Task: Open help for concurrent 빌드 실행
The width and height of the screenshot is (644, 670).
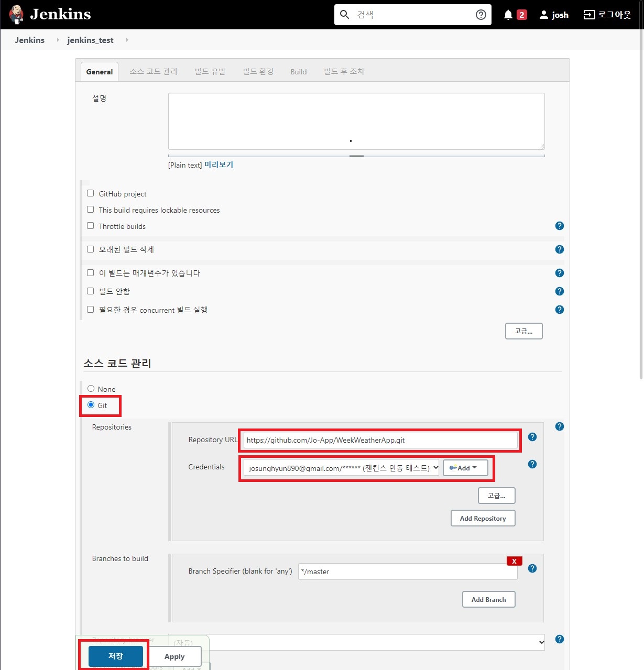Action: click(560, 310)
